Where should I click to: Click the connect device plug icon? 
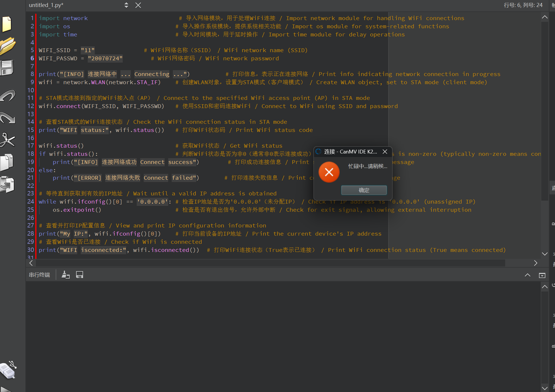[8, 370]
